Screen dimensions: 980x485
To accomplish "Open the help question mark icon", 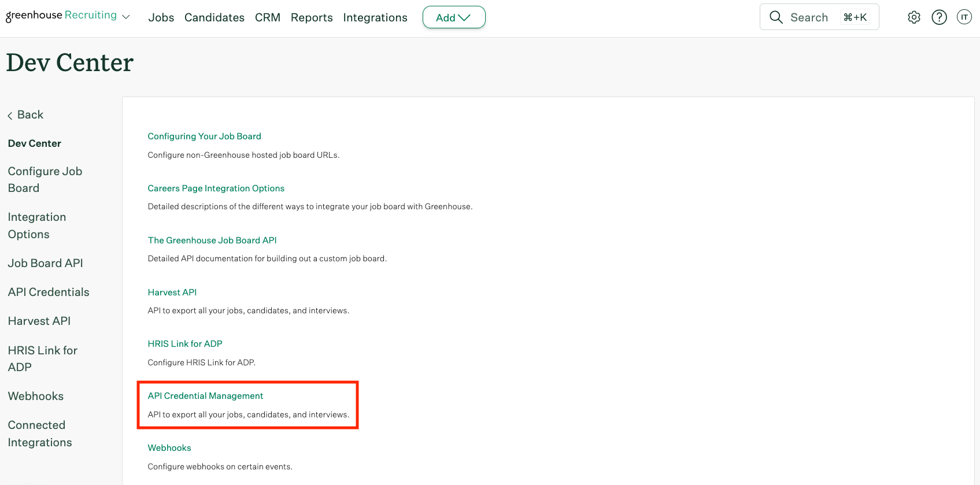I will 940,17.
